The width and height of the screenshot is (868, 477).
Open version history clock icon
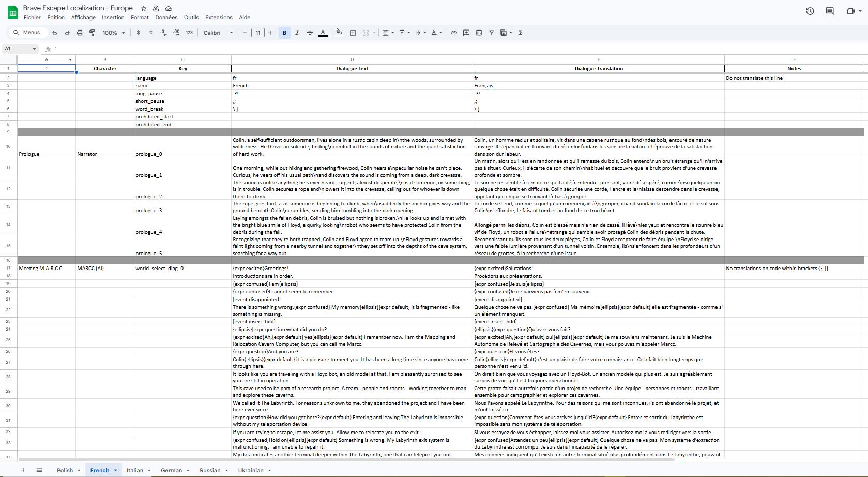coord(810,11)
